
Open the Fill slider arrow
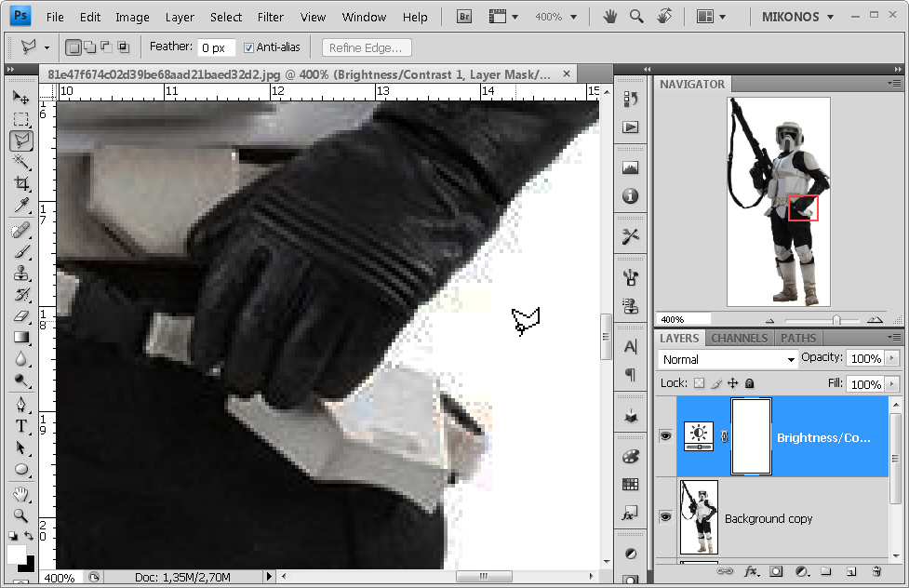(891, 384)
